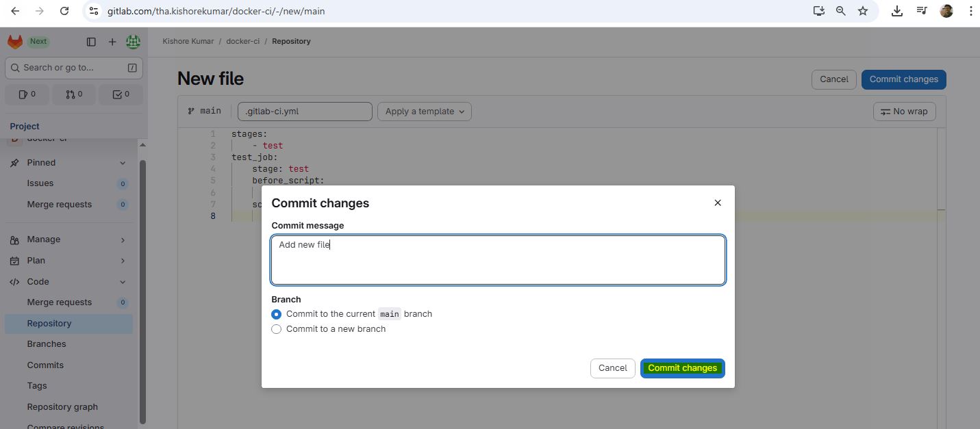Open the to-do list counter icon
Viewport: 980px width, 429px height.
pos(121,94)
